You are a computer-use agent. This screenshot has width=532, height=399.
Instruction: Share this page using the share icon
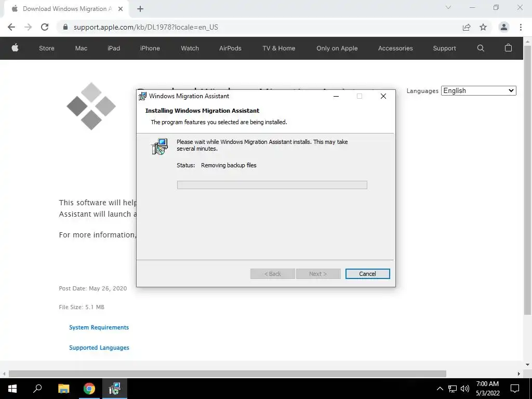click(467, 27)
